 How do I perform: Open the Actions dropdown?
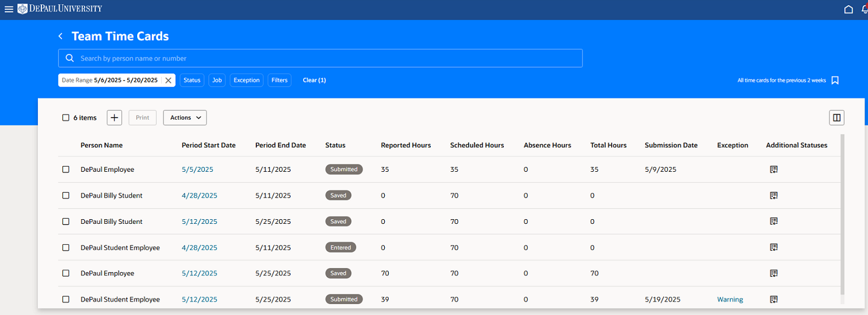click(185, 117)
